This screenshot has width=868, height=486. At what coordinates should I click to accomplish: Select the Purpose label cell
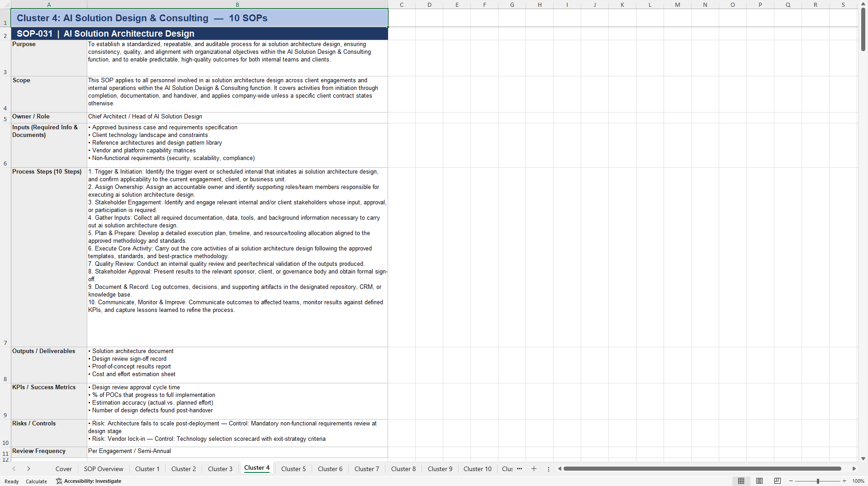(49, 58)
